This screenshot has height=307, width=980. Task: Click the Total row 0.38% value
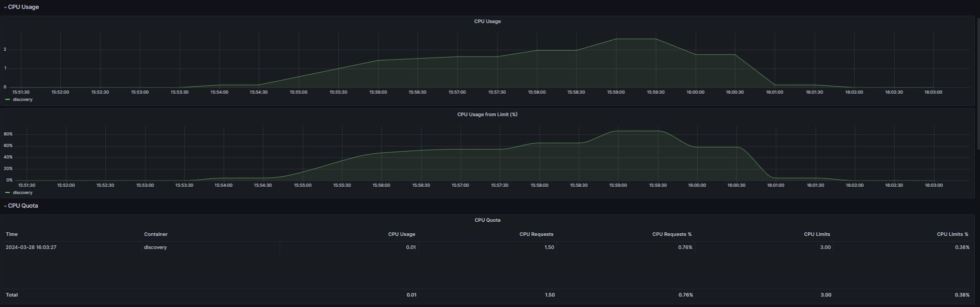[x=962, y=295]
